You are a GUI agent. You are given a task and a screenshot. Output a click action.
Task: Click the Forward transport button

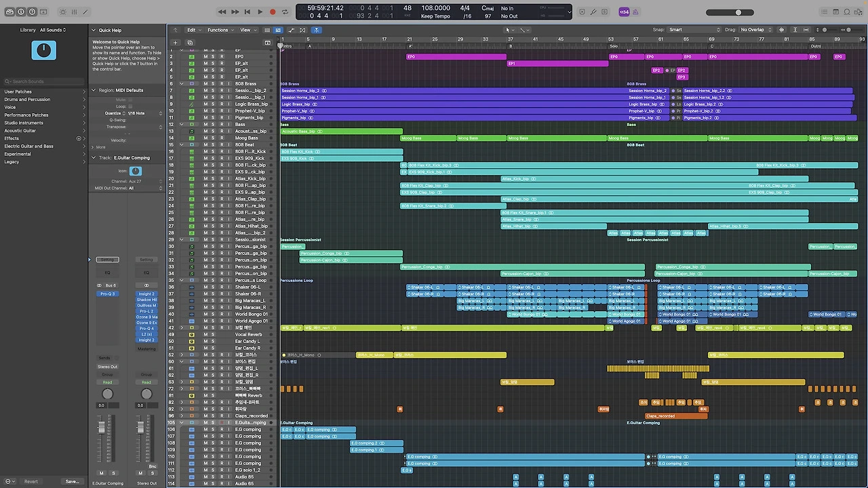point(235,12)
